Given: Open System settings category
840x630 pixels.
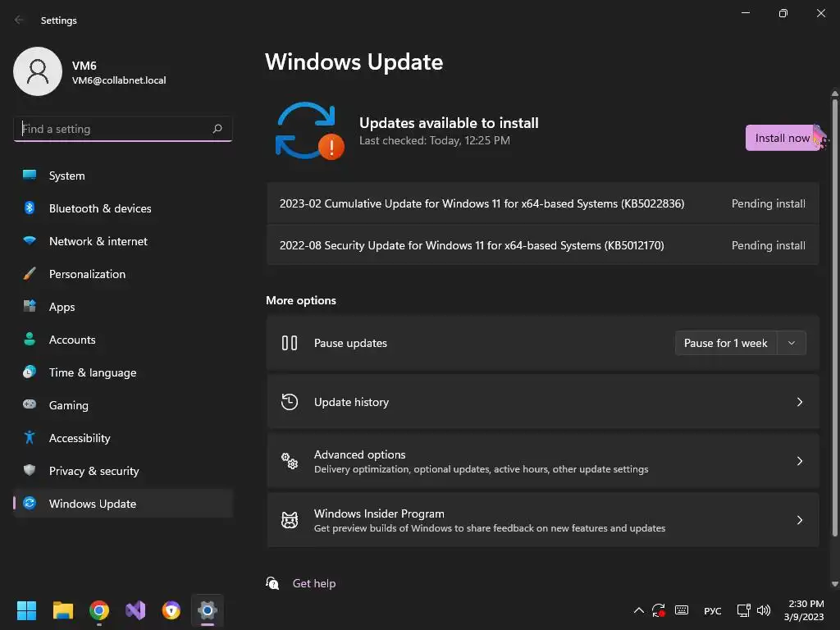Looking at the screenshot, I should point(123,176).
